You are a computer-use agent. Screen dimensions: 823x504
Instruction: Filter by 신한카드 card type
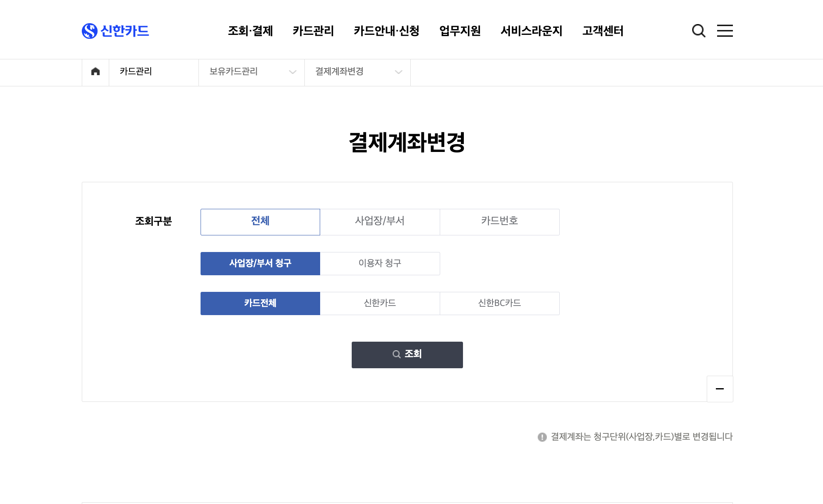pyautogui.click(x=380, y=303)
